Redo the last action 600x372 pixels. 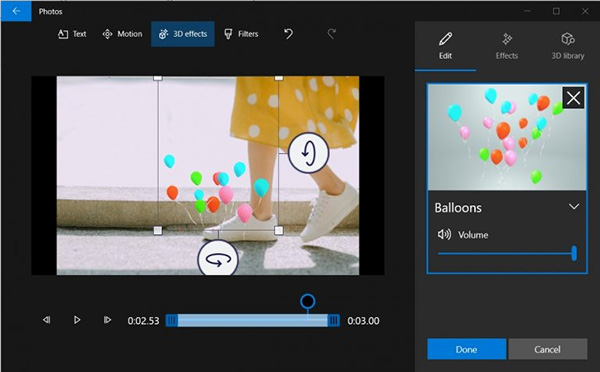[331, 34]
